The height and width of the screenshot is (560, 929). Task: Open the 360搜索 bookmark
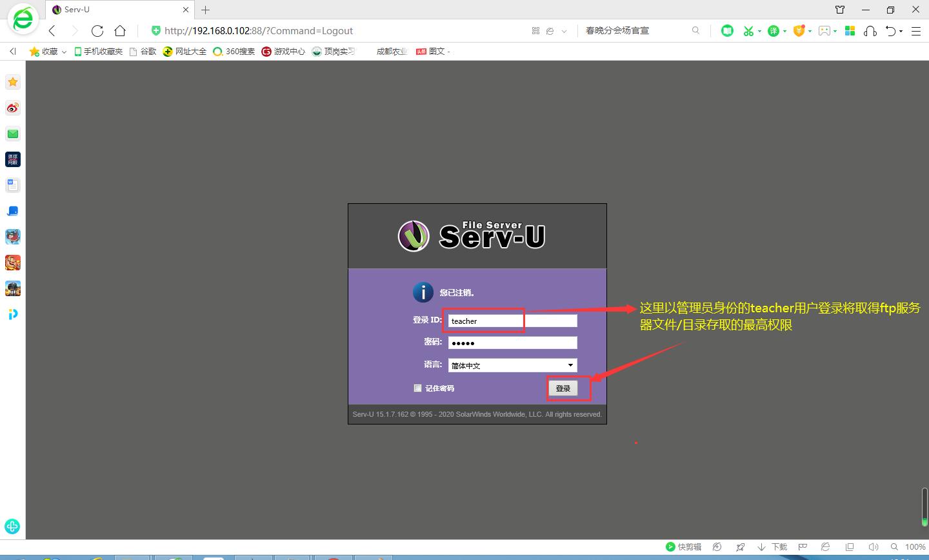234,51
